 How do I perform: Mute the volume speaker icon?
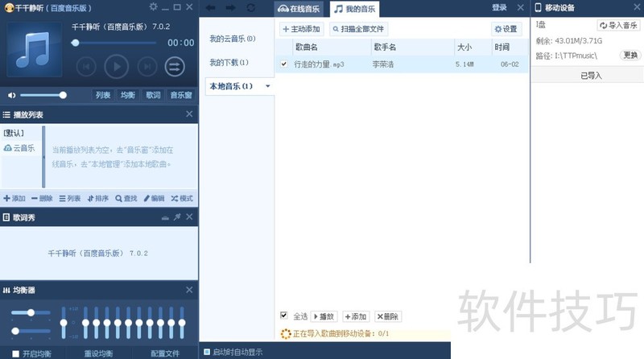[x=11, y=95]
